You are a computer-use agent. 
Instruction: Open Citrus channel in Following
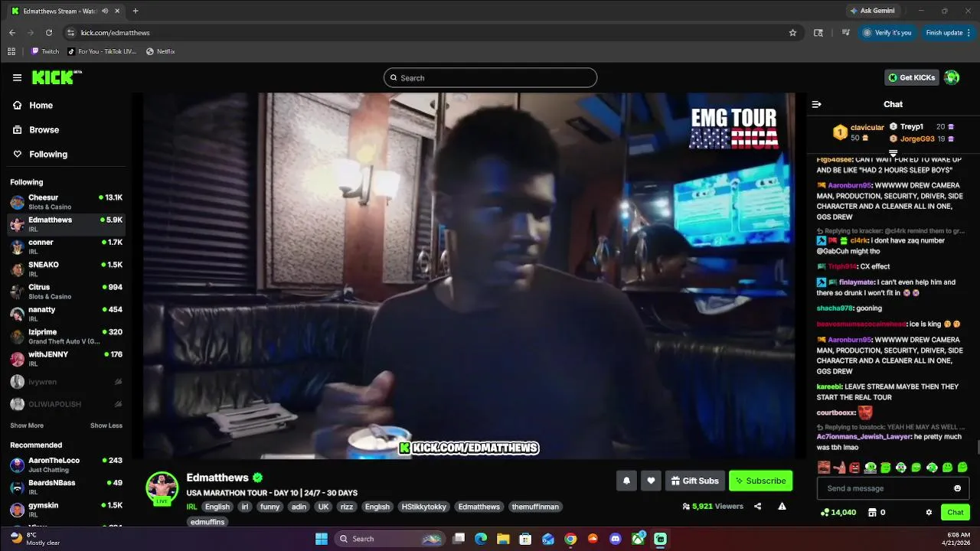[65, 292]
